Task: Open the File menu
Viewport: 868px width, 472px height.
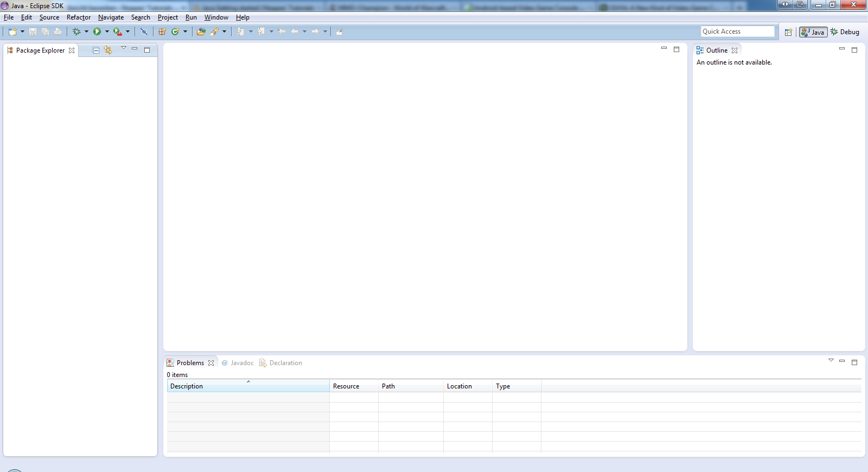Action: coord(9,17)
